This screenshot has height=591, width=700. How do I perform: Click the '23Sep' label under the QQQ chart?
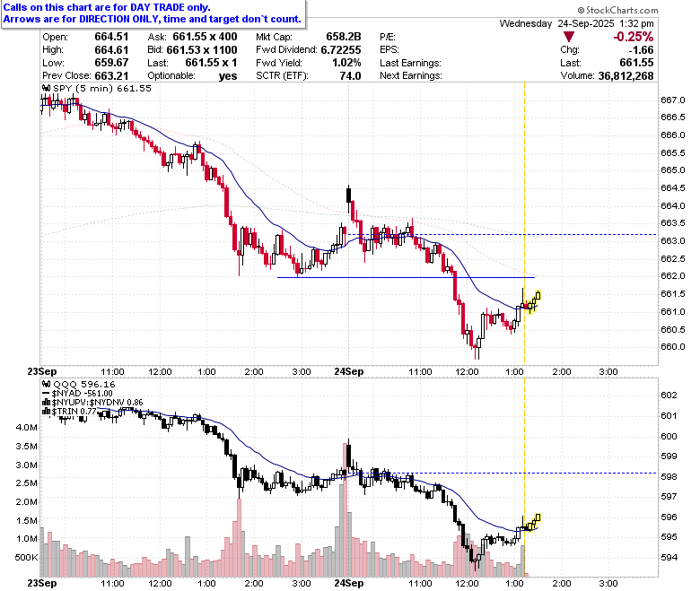(42, 583)
